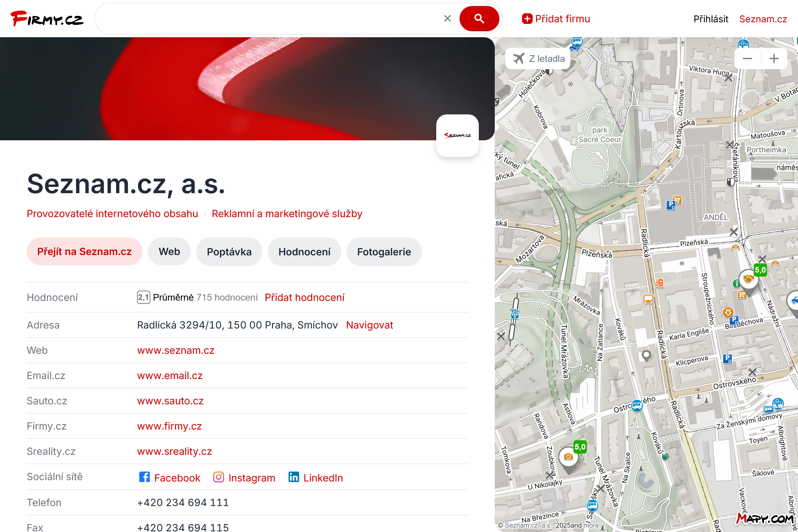Click the cable car icon on map
This screenshot has height=532, width=798.
pos(515,314)
